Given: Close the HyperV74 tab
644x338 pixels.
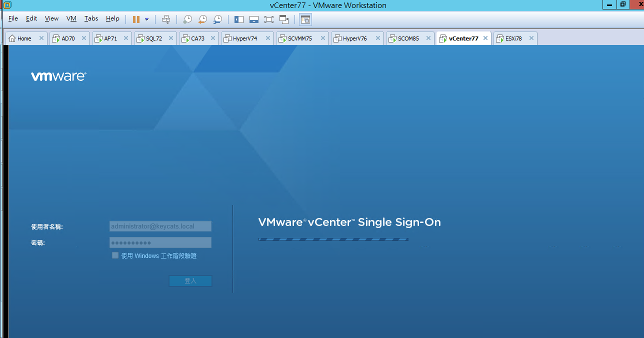Looking at the screenshot, I should 268,38.
